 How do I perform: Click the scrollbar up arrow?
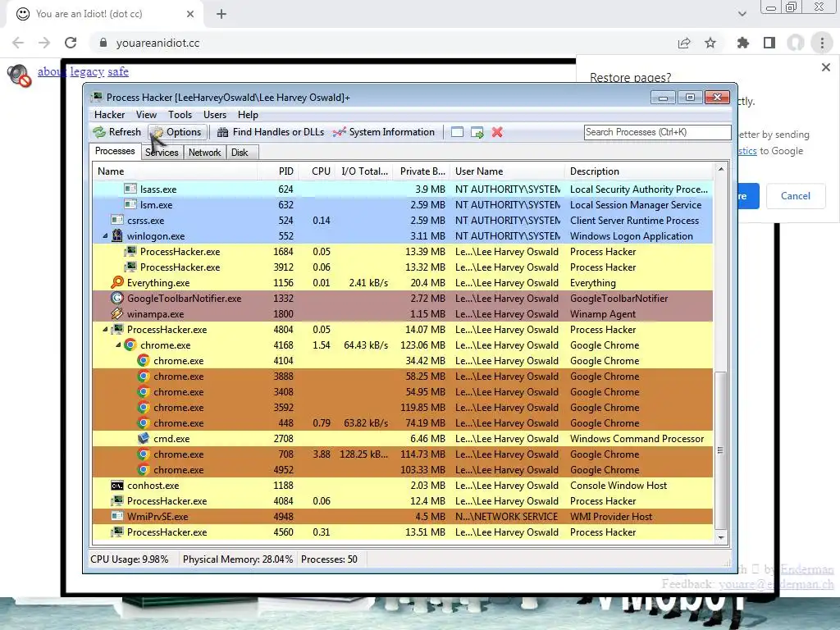coord(720,169)
